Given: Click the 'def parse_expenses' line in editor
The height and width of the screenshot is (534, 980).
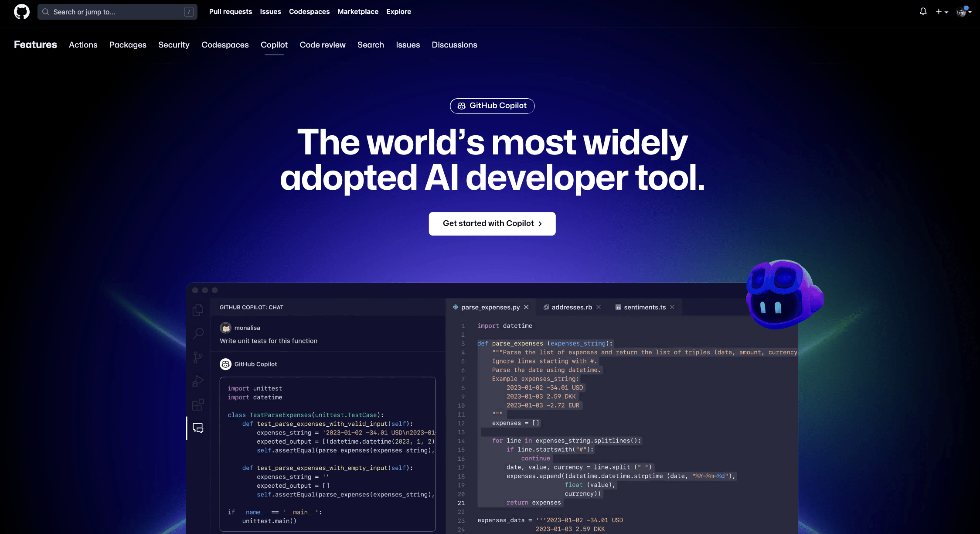Looking at the screenshot, I should pos(545,343).
